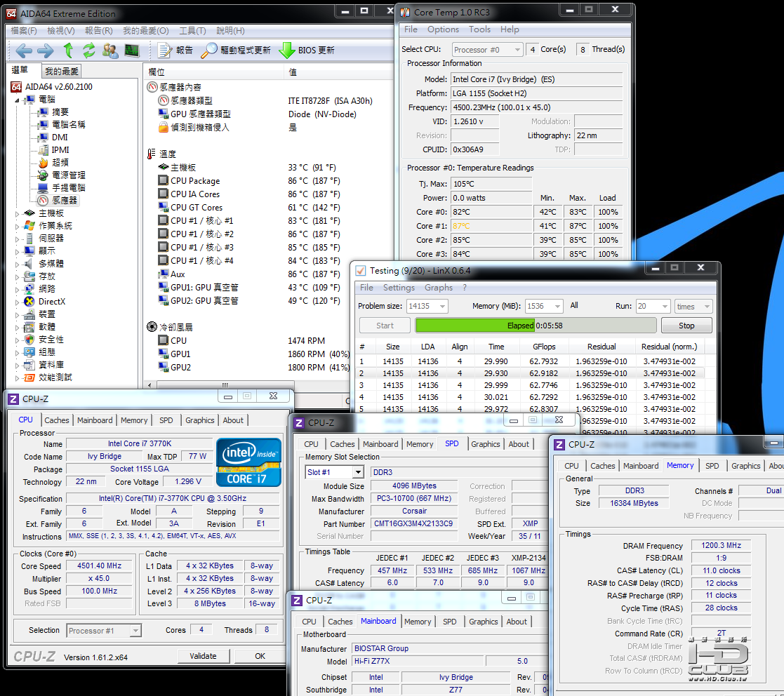Click the green up-level arrow icon

click(68, 51)
